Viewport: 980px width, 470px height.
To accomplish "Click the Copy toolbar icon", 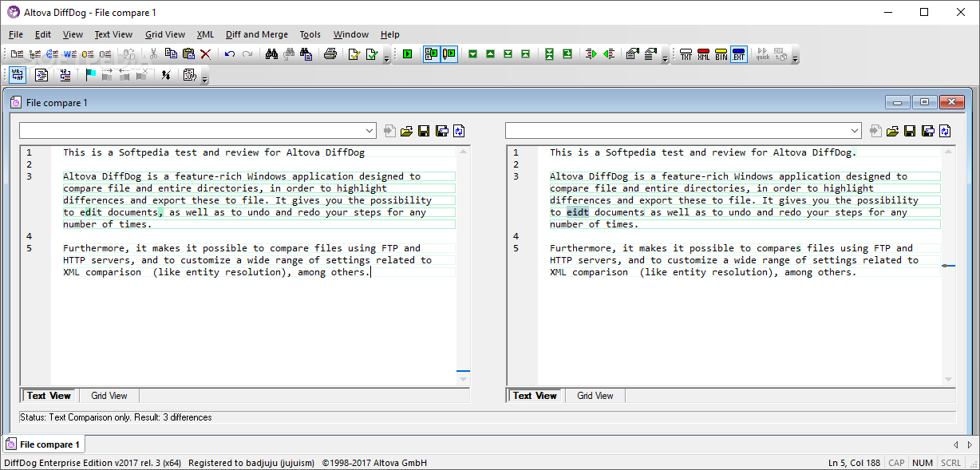I will click(x=171, y=53).
